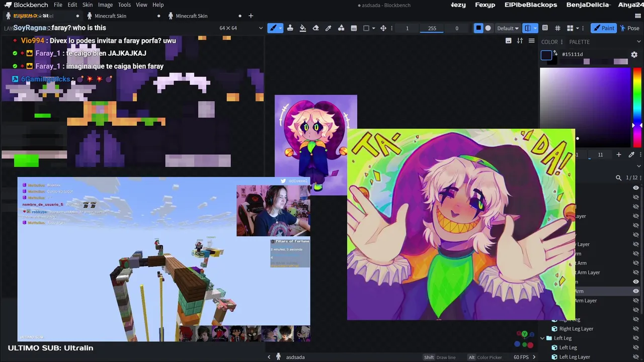This screenshot has width=644, height=362.
Task: Switch to Pose mode
Action: click(630, 28)
